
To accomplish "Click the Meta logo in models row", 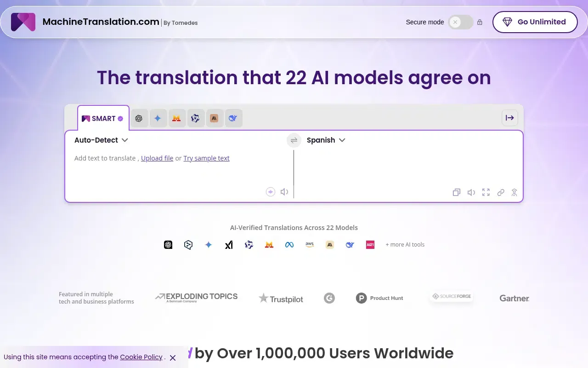I will [289, 245].
